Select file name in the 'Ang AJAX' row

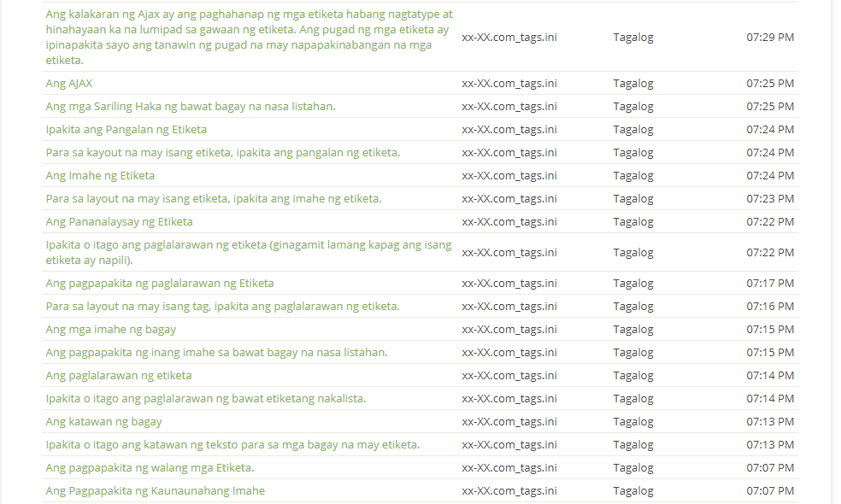[x=509, y=84]
